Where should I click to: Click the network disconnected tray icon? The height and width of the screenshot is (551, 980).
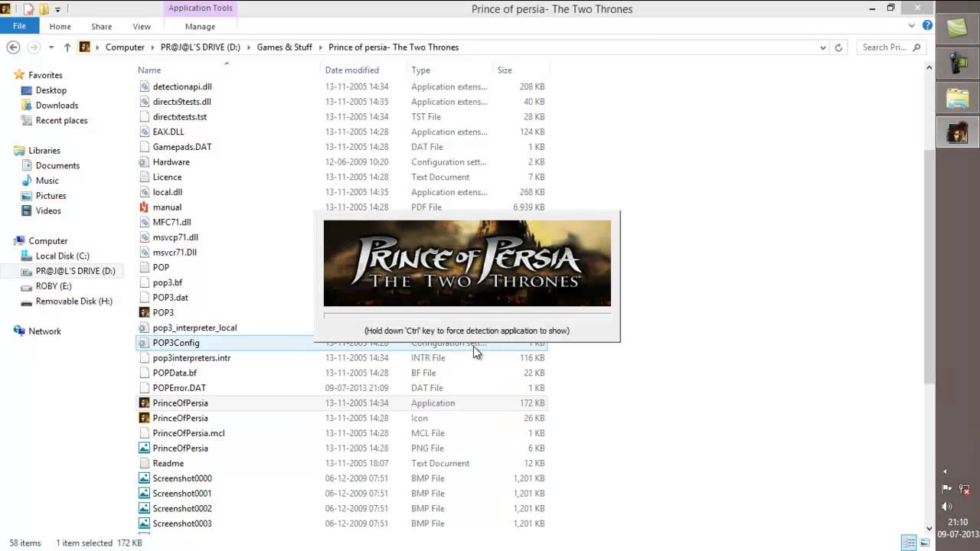[965, 489]
